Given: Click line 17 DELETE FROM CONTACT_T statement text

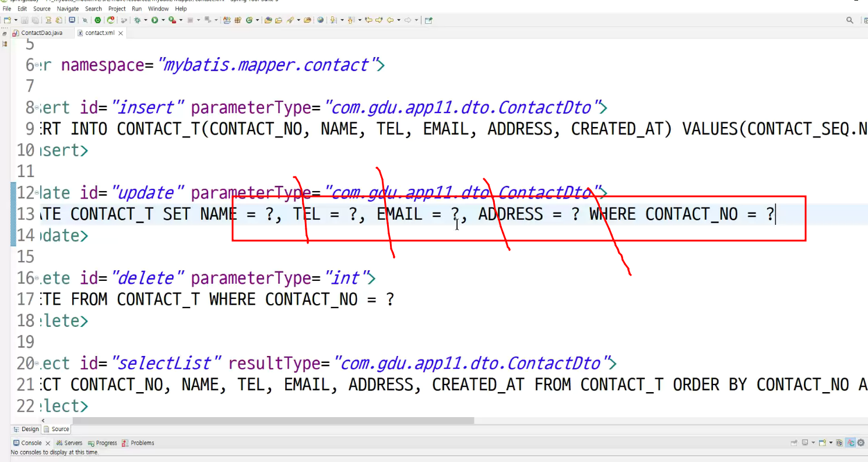Looking at the screenshot, I should click(216, 299).
